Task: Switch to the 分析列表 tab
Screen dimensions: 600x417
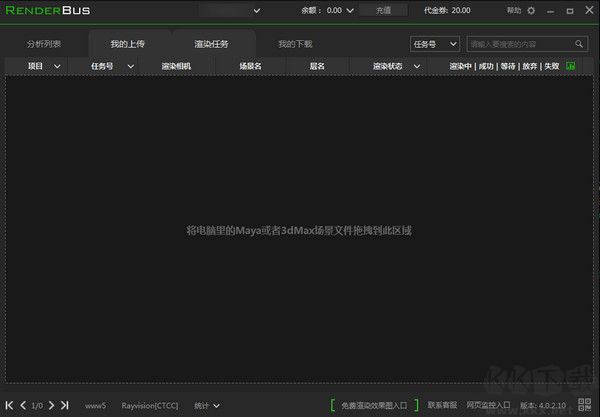Action: 44,44
